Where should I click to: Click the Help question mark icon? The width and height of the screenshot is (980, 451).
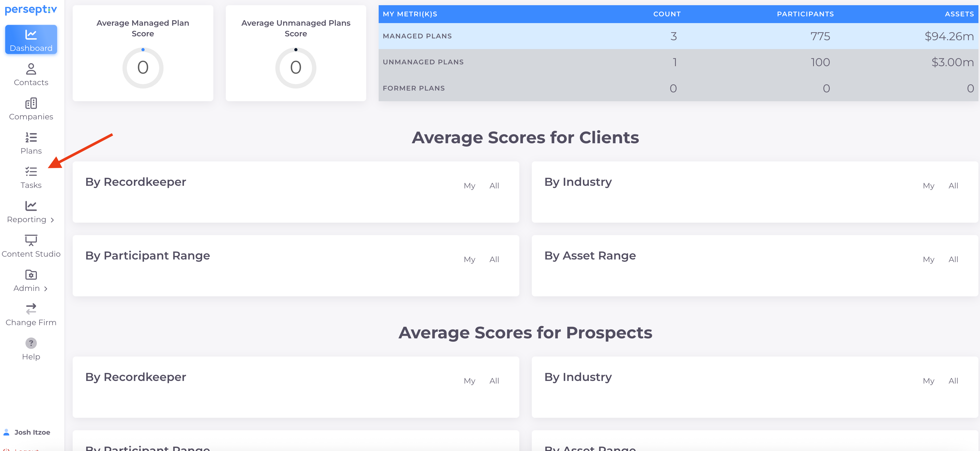click(31, 343)
